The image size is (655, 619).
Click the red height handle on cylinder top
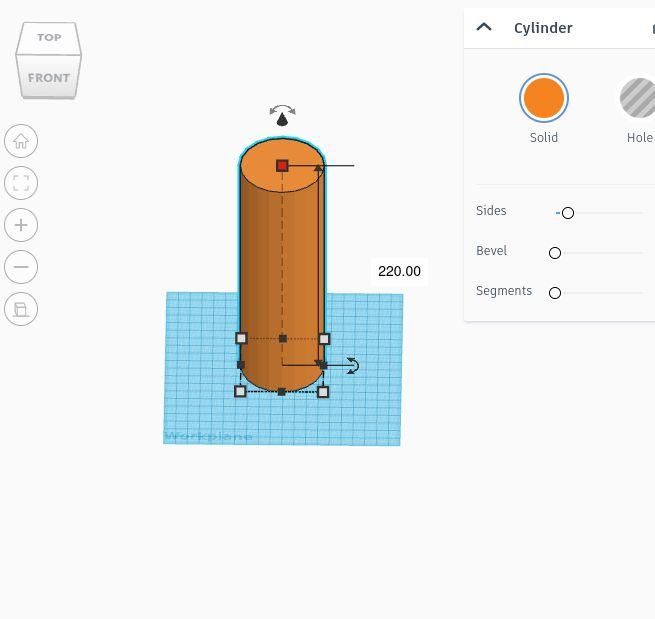point(282,166)
